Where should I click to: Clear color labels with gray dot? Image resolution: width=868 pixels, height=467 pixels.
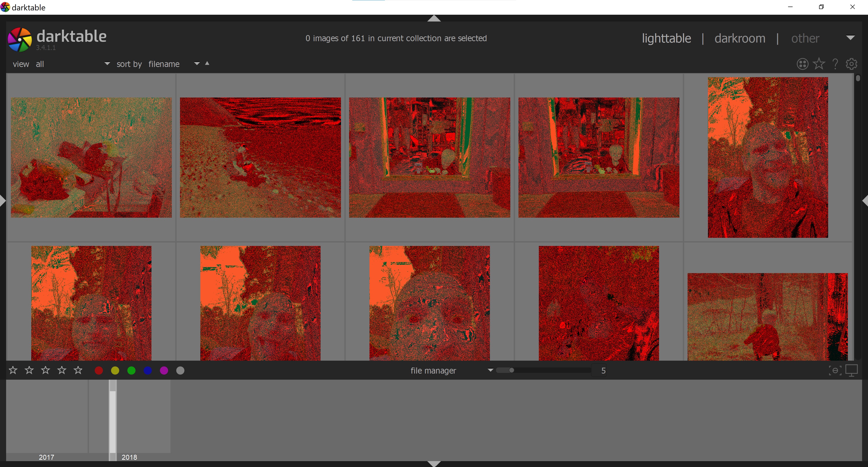[180, 371]
